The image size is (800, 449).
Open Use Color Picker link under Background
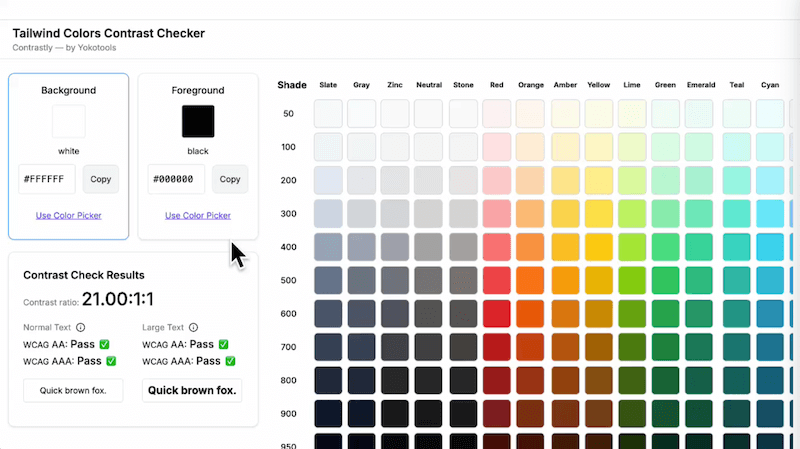coord(69,215)
